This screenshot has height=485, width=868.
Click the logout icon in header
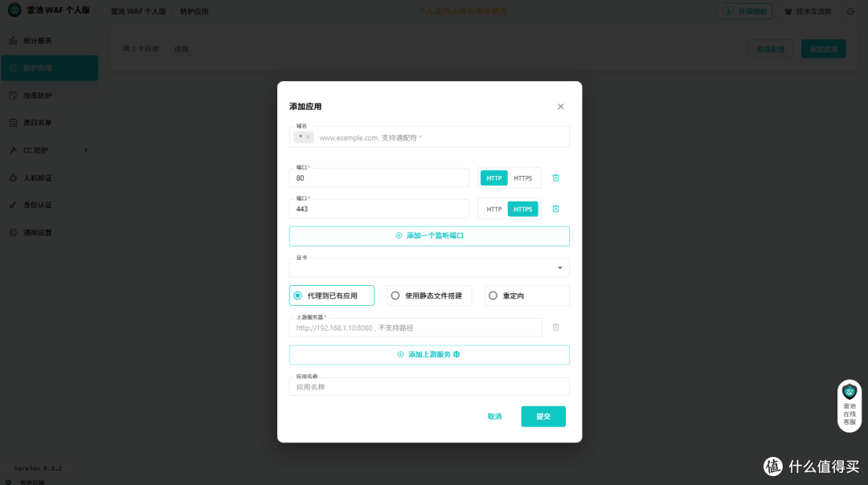click(x=851, y=11)
